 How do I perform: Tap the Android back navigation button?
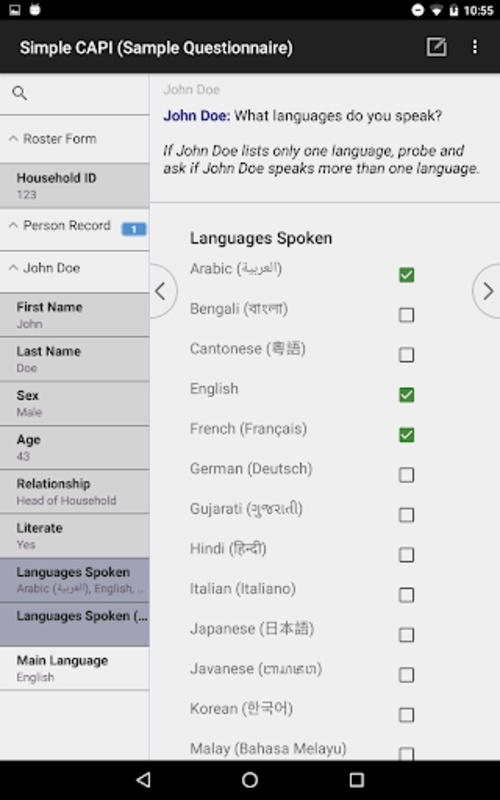click(x=143, y=780)
